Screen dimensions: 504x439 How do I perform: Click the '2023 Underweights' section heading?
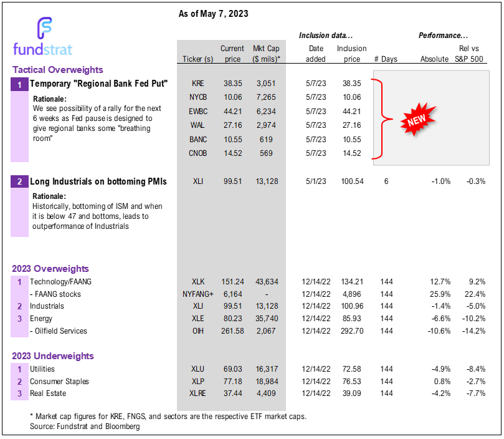(53, 356)
